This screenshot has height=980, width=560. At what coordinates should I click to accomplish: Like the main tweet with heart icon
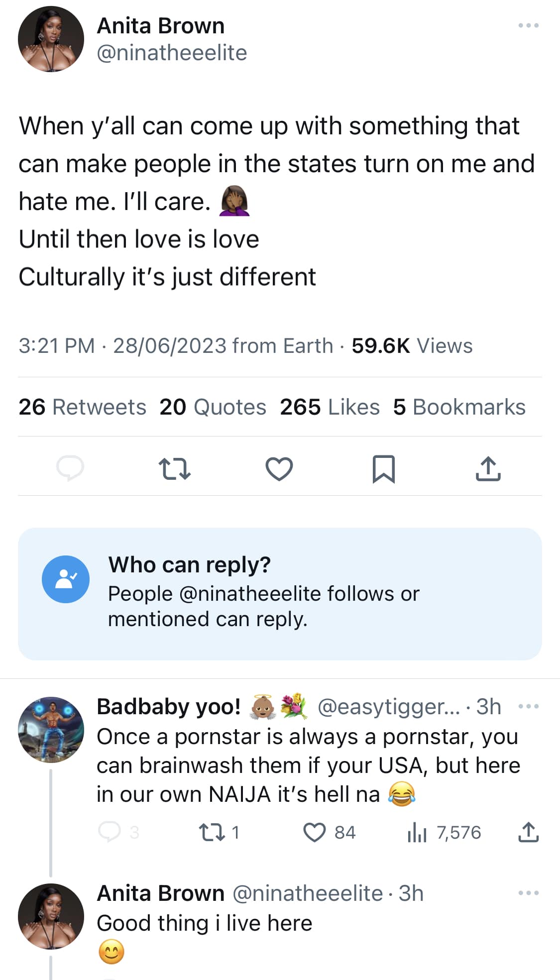279,469
